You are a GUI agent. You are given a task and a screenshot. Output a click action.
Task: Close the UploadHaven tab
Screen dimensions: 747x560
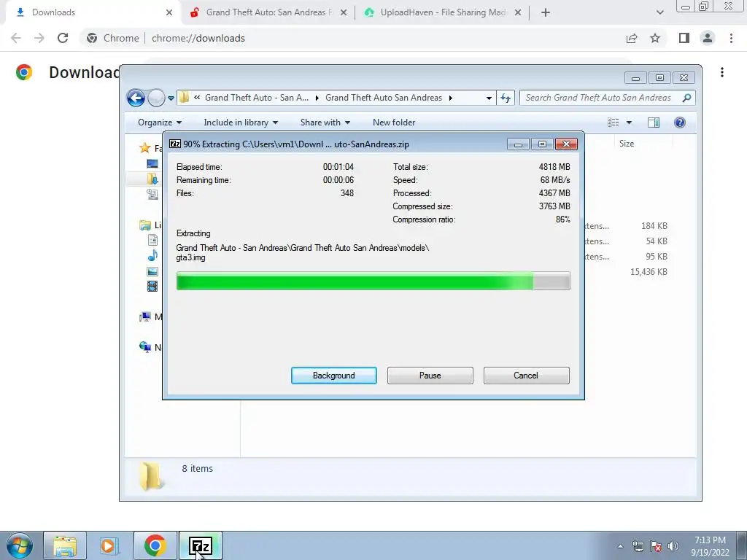point(519,13)
